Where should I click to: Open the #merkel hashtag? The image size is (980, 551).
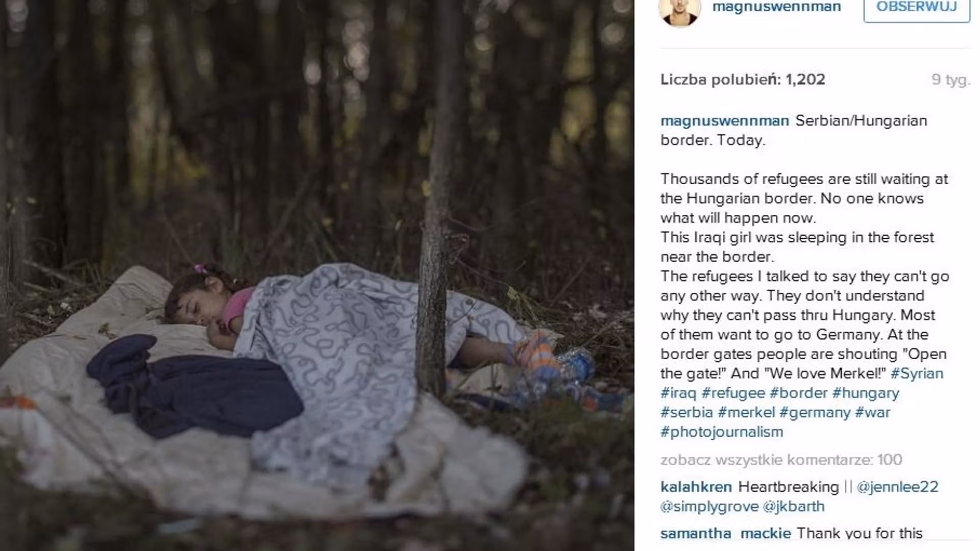[x=746, y=412]
